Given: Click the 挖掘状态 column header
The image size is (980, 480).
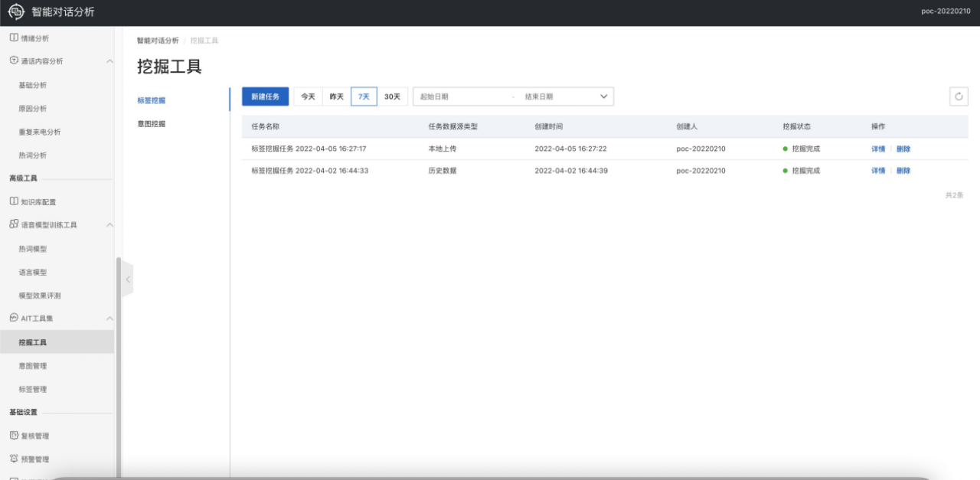Looking at the screenshot, I should point(796,126).
